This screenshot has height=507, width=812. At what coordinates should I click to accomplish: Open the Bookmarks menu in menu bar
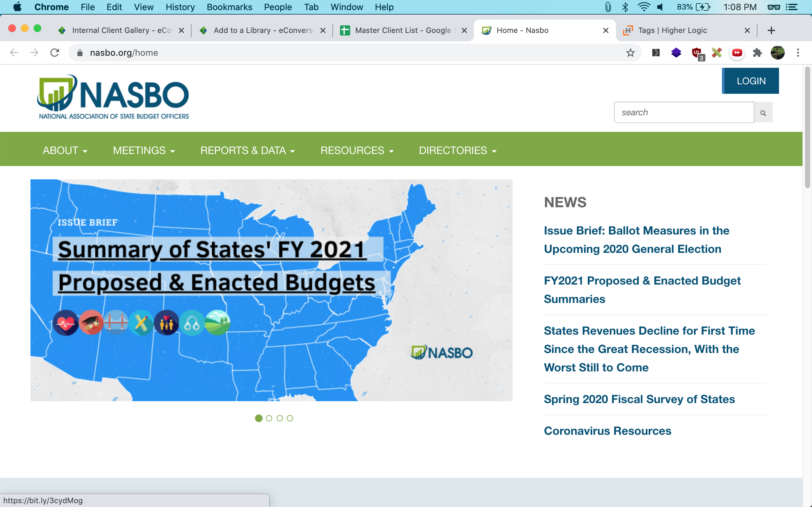tap(229, 7)
